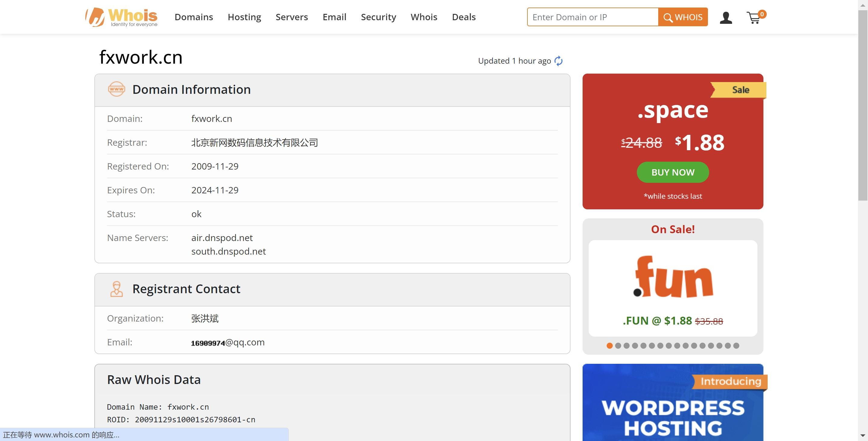Click the Whois logo
Image resolution: width=868 pixels, height=441 pixels.
(x=121, y=17)
